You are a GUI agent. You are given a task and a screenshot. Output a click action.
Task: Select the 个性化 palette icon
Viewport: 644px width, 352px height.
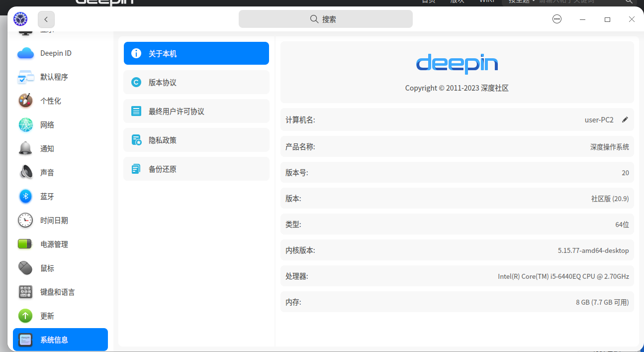tap(25, 101)
